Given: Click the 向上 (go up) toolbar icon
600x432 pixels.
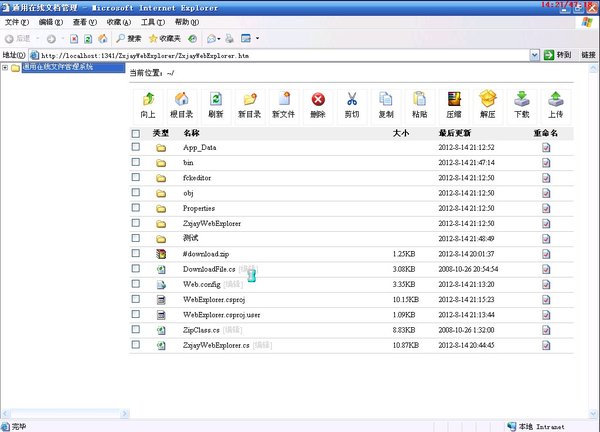Looking at the screenshot, I should 148,100.
